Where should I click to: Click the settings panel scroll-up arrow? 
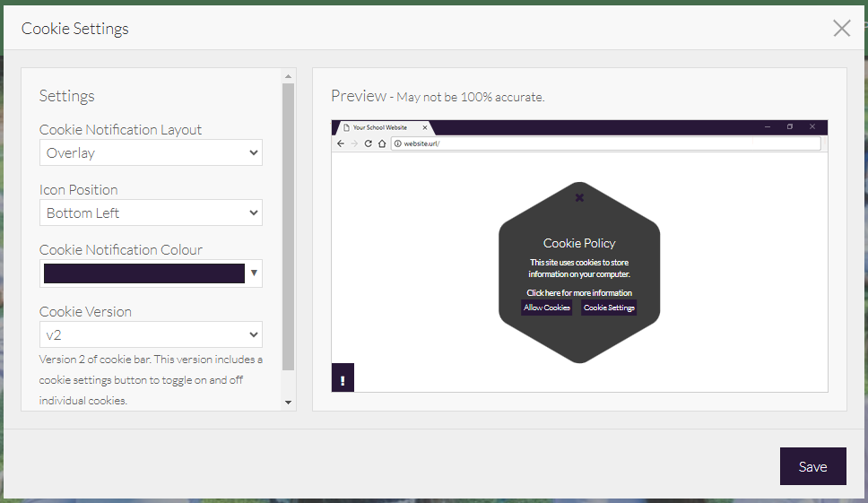288,76
